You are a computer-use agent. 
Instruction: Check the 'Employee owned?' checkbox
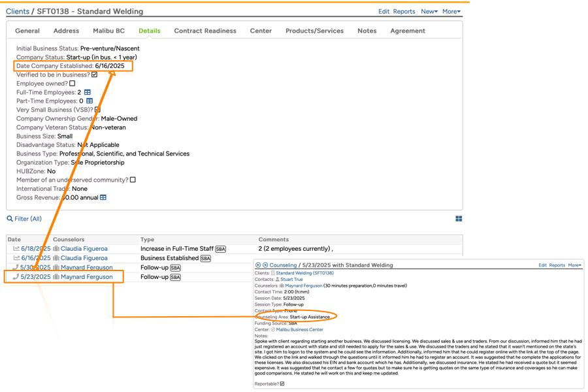[73, 84]
